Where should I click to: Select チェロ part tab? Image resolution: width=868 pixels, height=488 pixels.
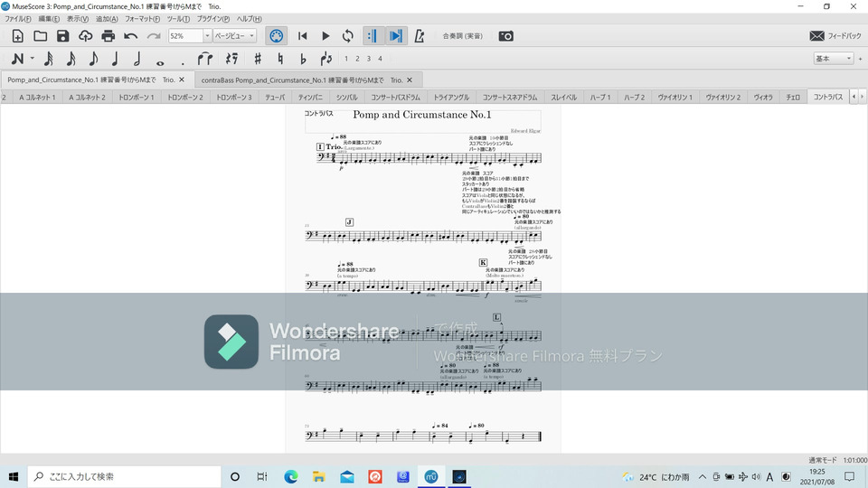[793, 97]
